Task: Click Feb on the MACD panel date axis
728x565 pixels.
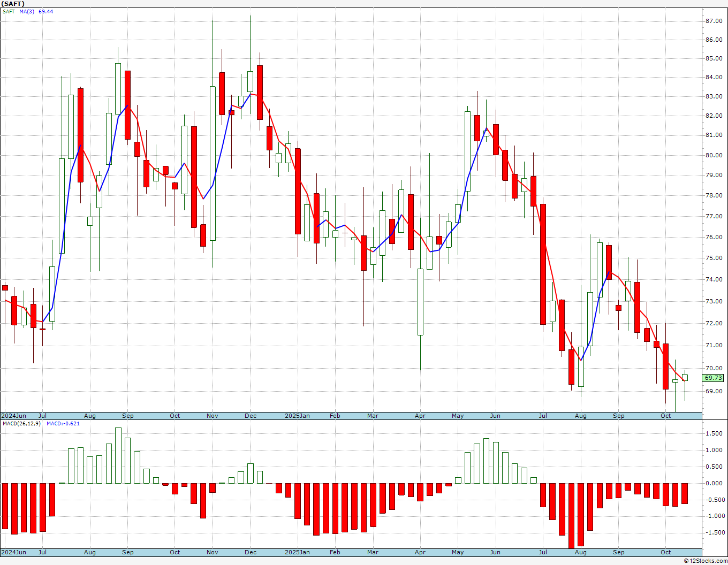Action: [x=335, y=552]
